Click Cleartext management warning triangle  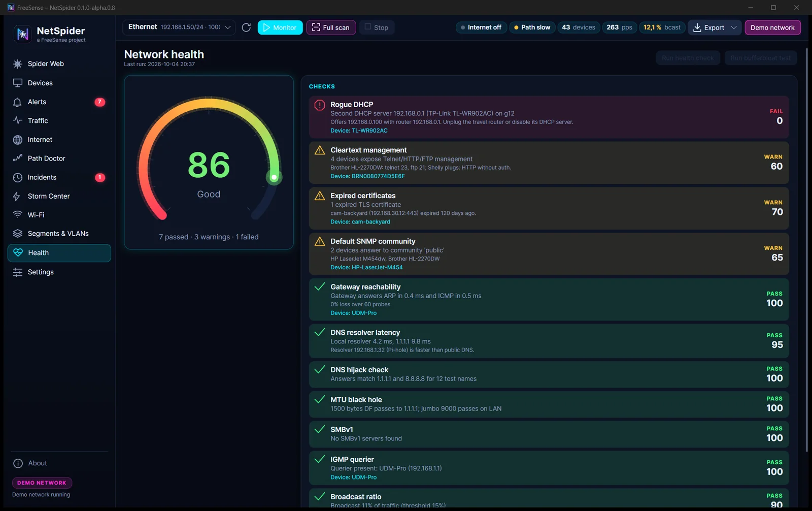pyautogui.click(x=320, y=150)
